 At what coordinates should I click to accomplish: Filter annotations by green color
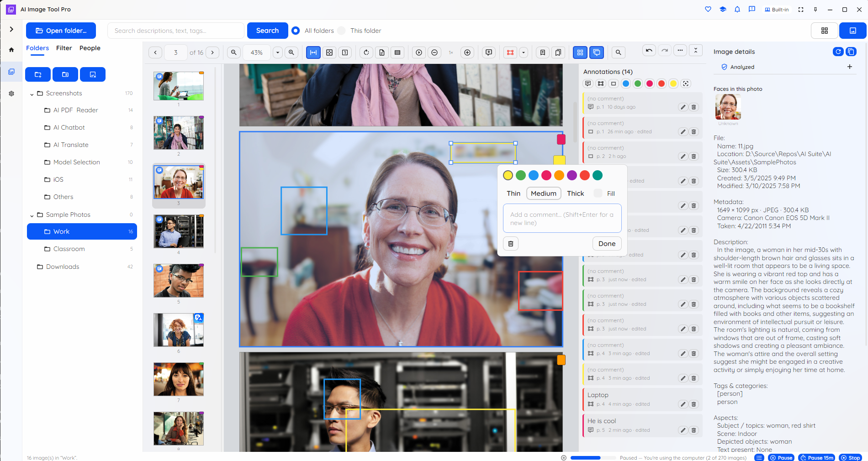(x=638, y=84)
